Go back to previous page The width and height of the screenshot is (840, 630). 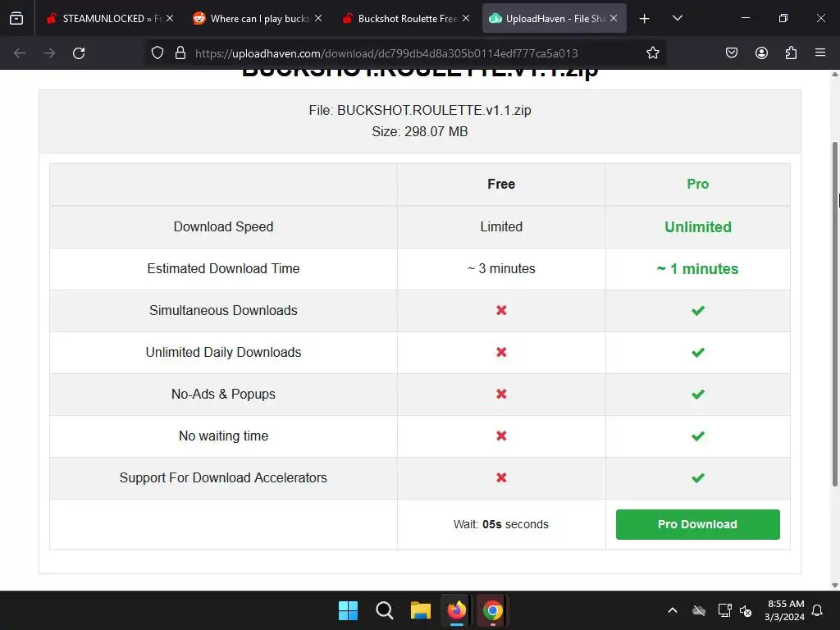click(20, 53)
